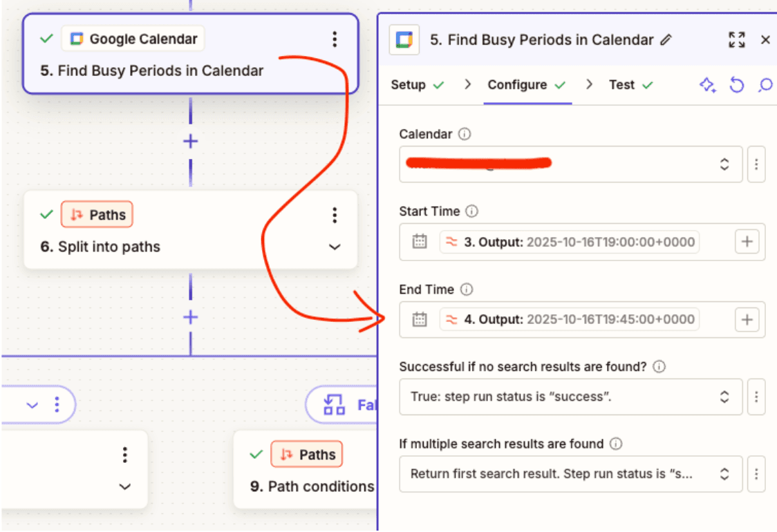Click the fullscreen expand icon on the panel
Image resolution: width=777 pixels, height=532 pixels.
(737, 39)
